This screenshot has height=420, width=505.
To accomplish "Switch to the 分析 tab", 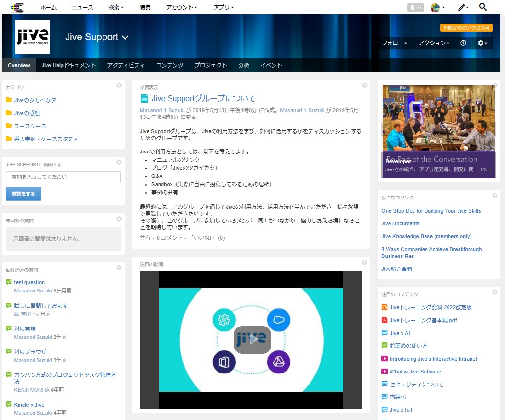I will point(243,65).
